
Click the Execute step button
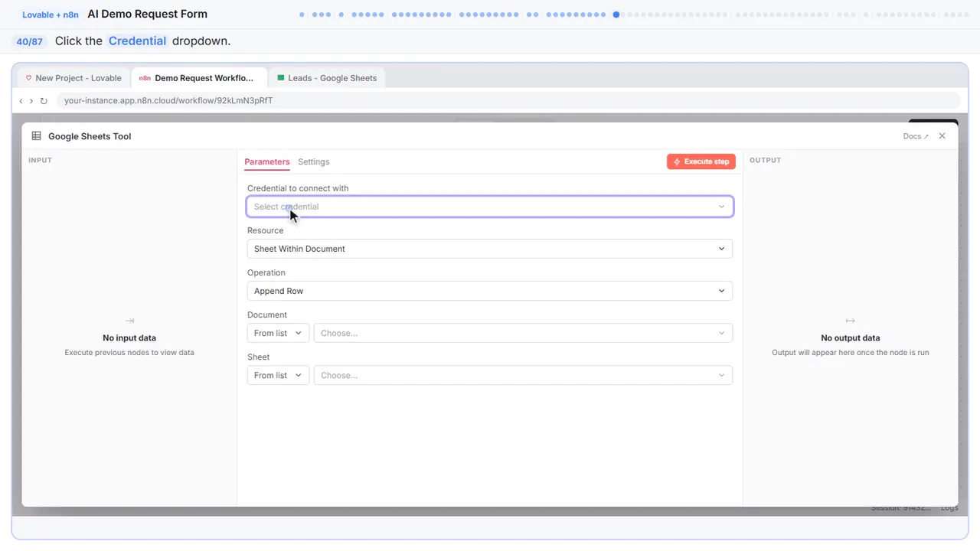(x=701, y=161)
